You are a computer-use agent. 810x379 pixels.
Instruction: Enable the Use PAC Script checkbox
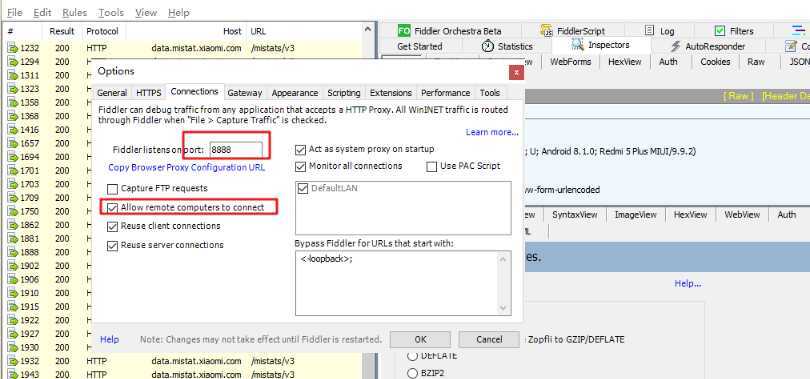tap(432, 167)
